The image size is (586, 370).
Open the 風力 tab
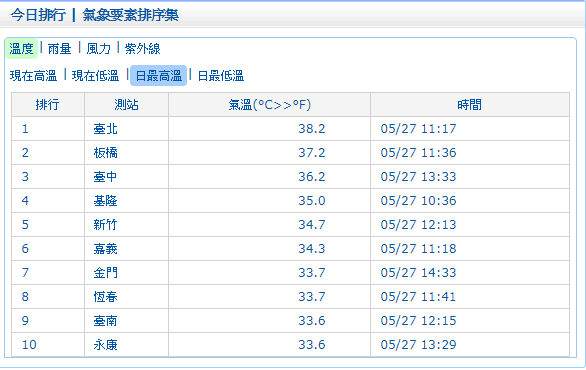click(x=98, y=49)
